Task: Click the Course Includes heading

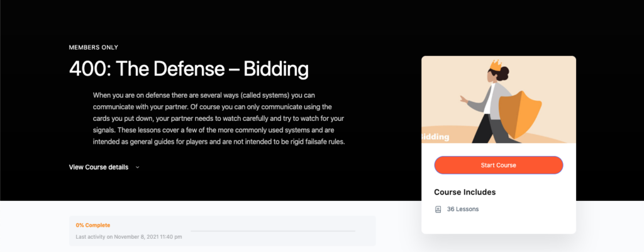Action: 465,192
